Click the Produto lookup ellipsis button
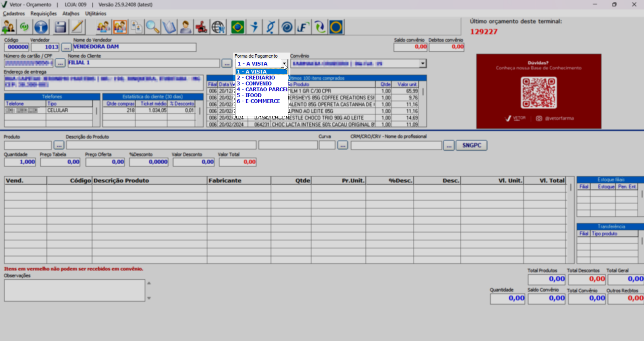 coord(59,145)
